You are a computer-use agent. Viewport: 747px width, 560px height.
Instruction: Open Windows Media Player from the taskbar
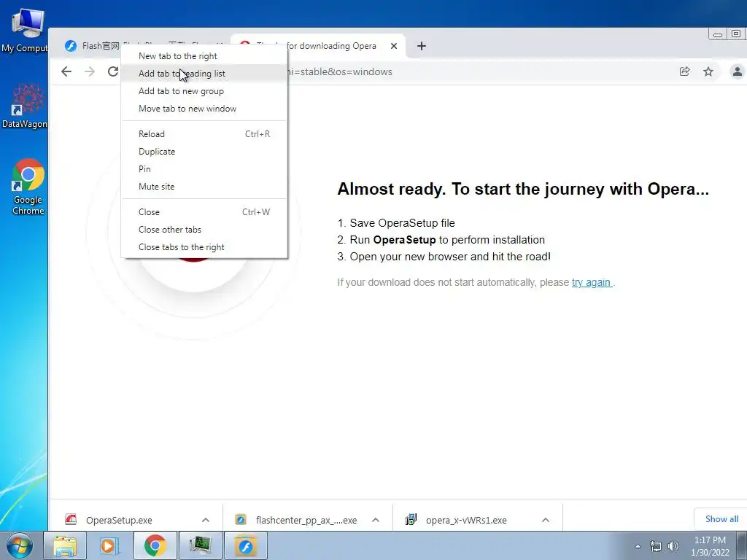(109, 545)
